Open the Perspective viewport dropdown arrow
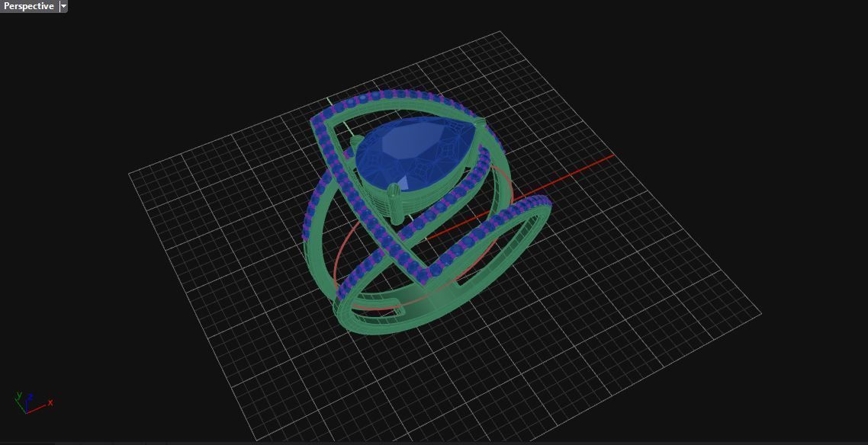The height and width of the screenshot is (445, 868). pyautogui.click(x=63, y=6)
